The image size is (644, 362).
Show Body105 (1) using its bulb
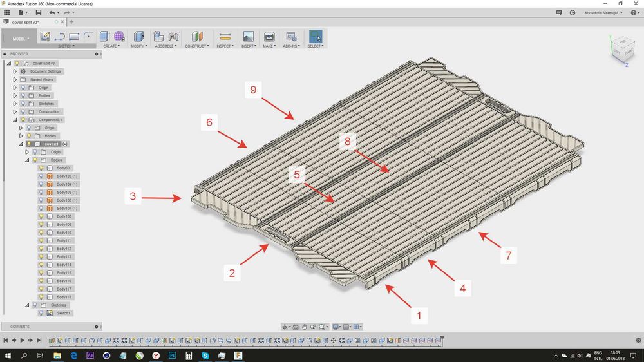pos(41,193)
